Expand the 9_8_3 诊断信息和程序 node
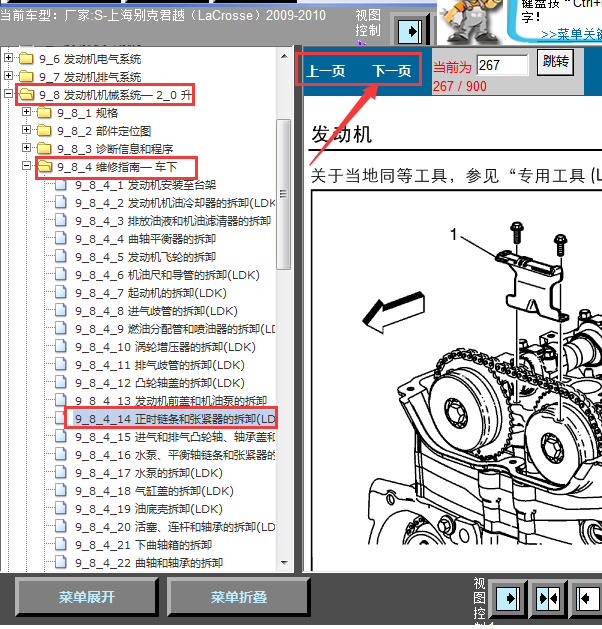Screen dimensions: 602x629 coord(26,148)
